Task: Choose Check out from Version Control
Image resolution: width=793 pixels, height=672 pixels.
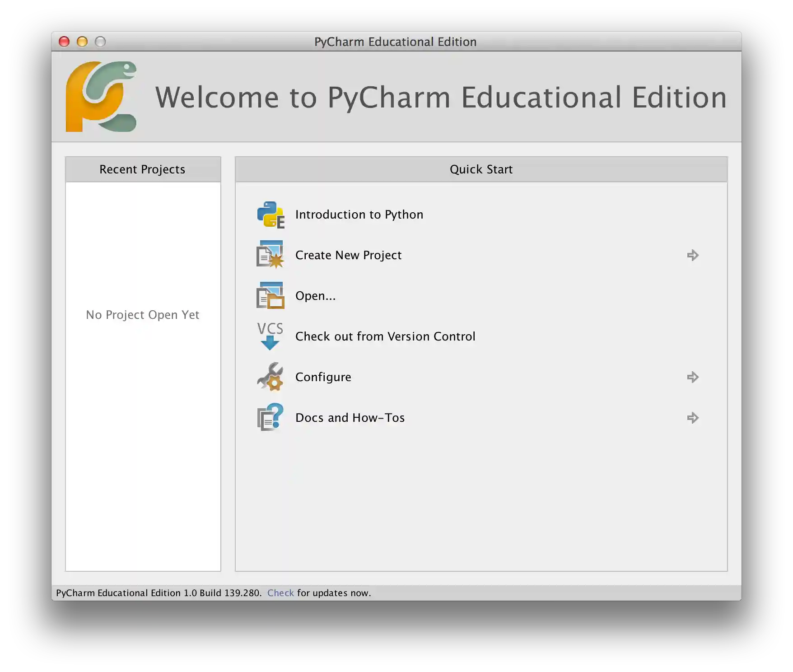Action: (385, 336)
